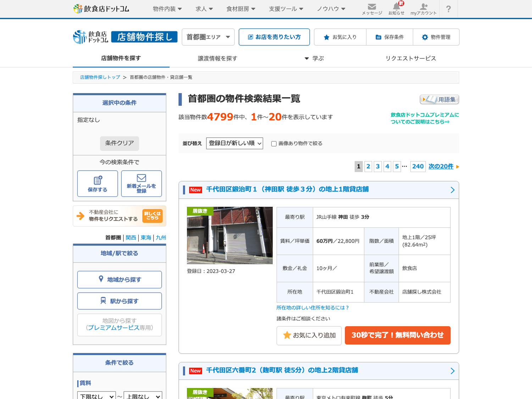Click the star icon in お気に入り
The image size is (532, 399).
(x=327, y=37)
